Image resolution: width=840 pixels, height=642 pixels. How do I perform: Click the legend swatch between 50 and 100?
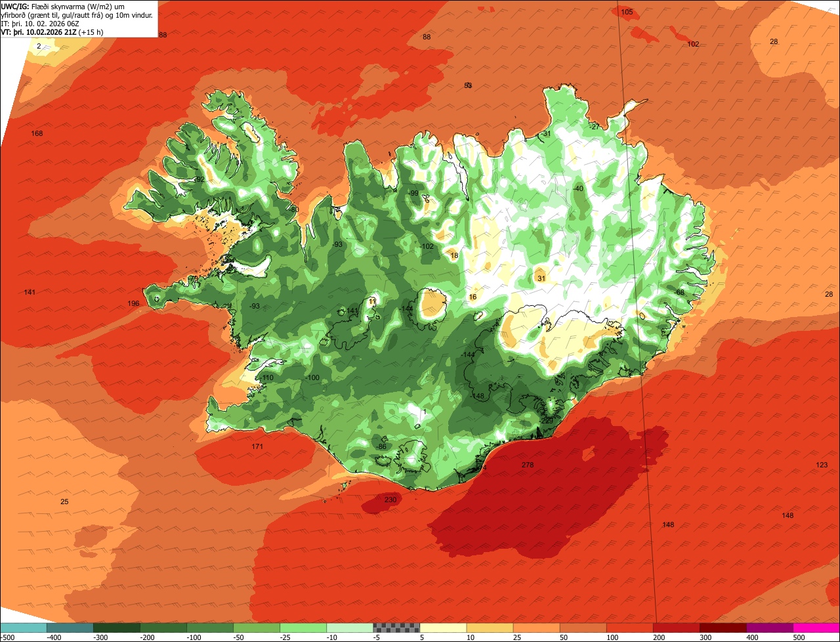583,628
